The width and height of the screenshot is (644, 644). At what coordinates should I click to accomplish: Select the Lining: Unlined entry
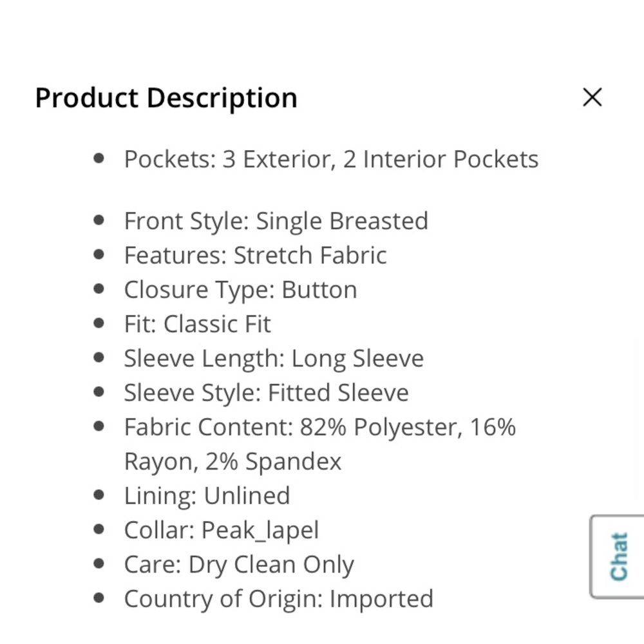click(x=207, y=496)
